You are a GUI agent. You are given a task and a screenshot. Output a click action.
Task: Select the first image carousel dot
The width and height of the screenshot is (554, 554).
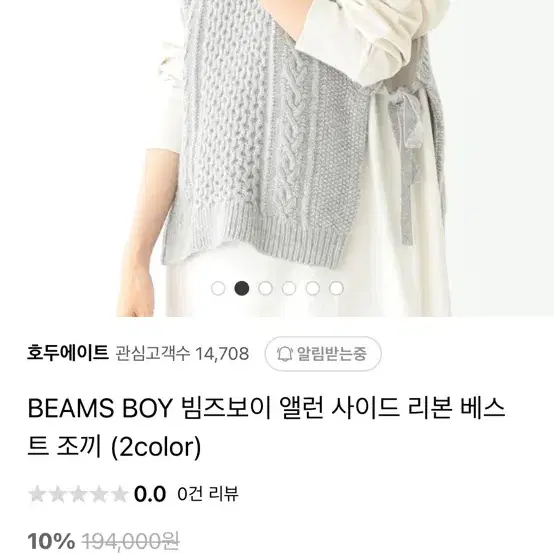pos(218,288)
